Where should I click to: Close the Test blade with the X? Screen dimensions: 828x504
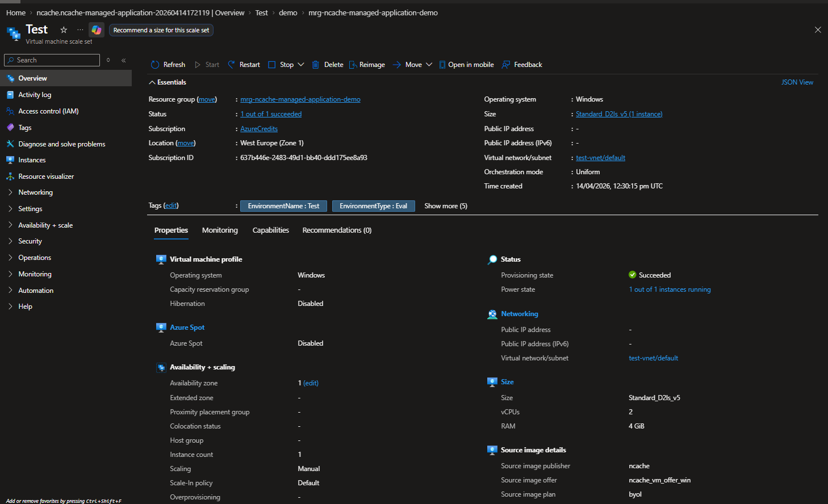pos(818,30)
